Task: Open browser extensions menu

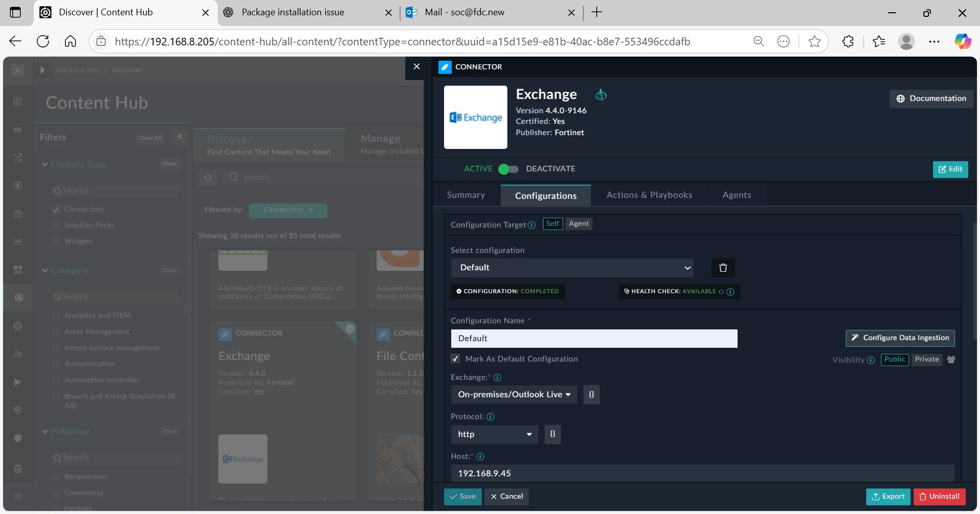Action: click(x=848, y=41)
